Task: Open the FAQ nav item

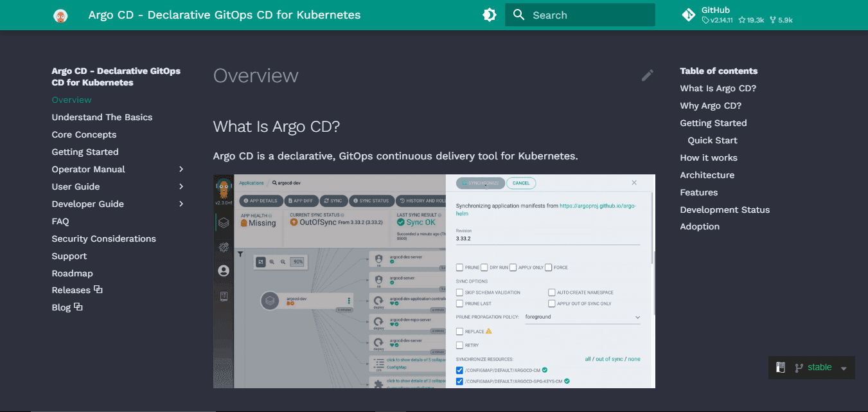Action: coord(60,221)
